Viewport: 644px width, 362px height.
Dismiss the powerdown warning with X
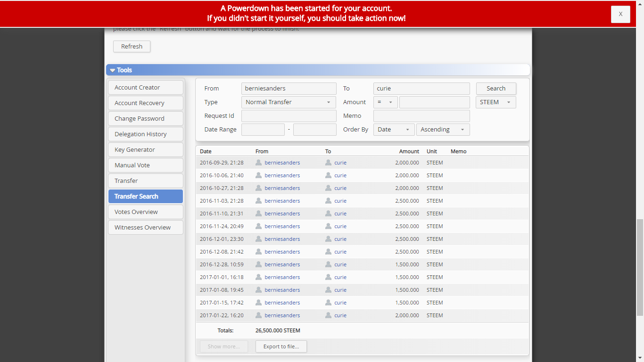click(x=620, y=14)
